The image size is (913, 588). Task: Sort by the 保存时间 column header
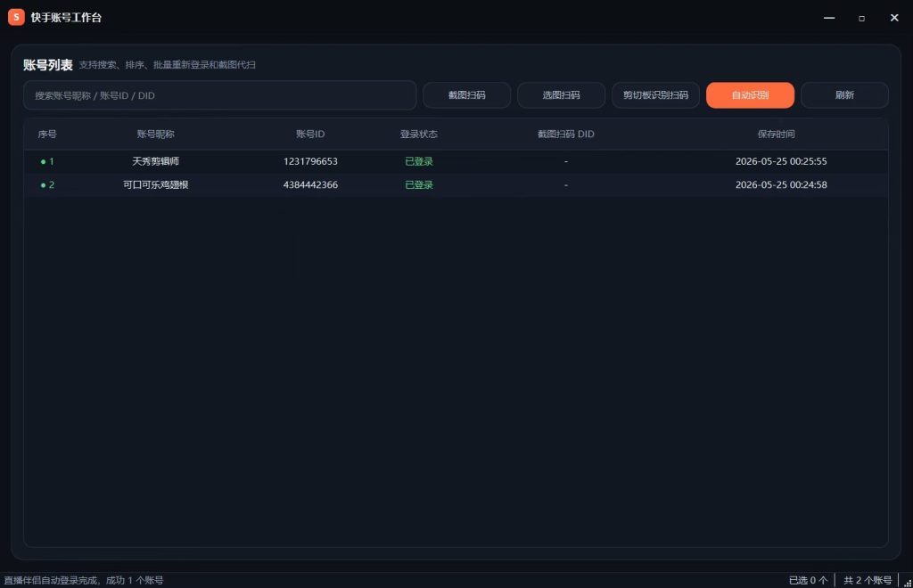[777, 135]
